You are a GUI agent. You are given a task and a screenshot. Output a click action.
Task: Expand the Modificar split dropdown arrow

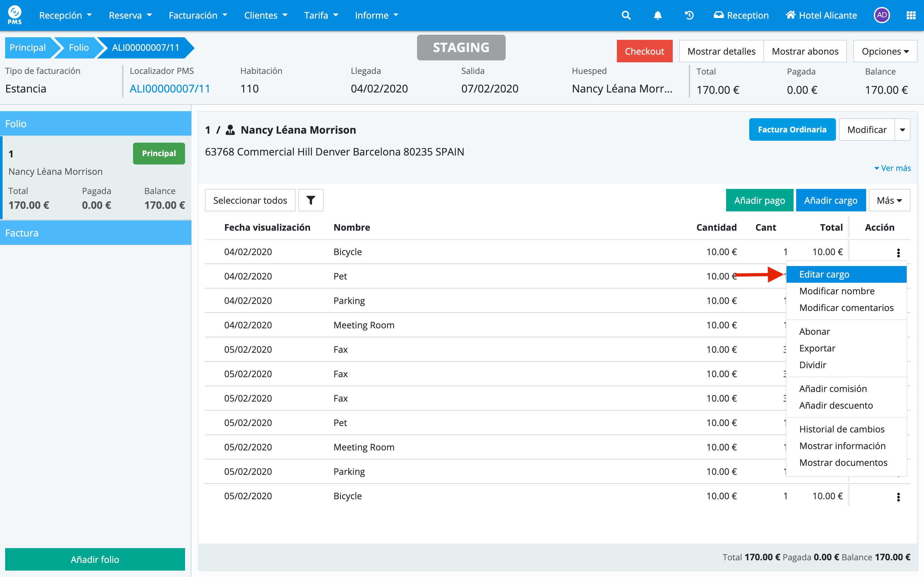(902, 130)
